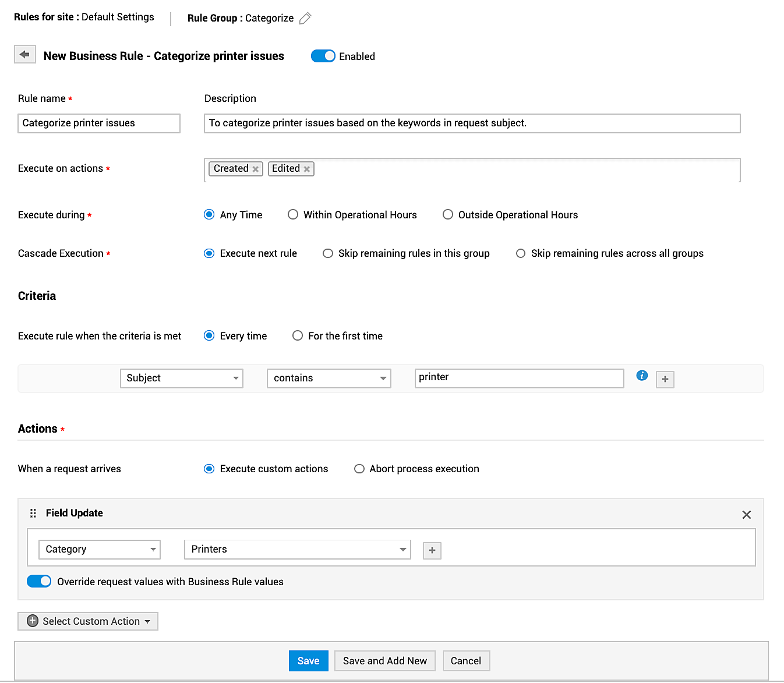Click the blue criteria info icon
Screen dimensions: 784x683
pos(642,376)
